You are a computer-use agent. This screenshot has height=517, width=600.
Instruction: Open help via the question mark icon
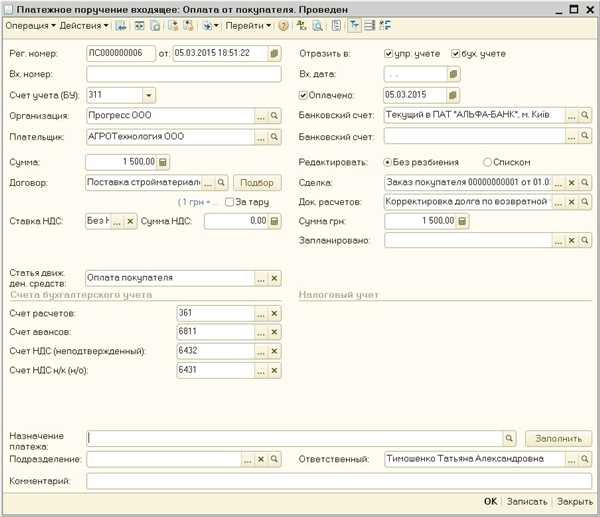pos(283,26)
